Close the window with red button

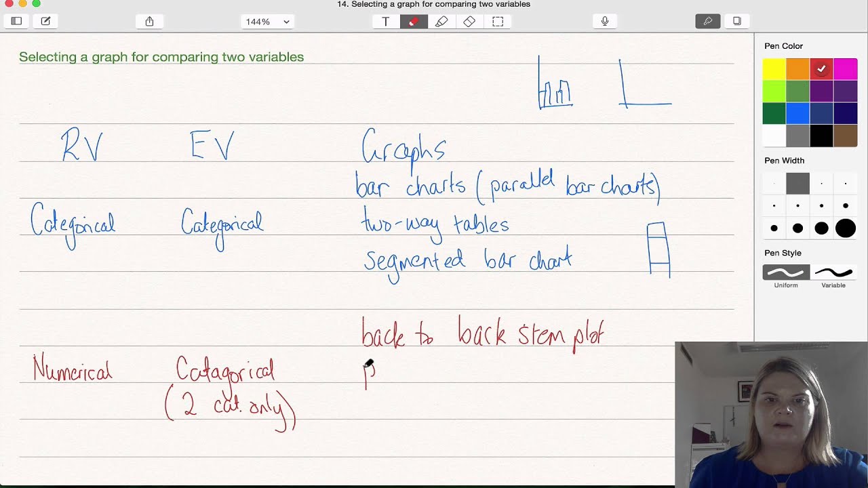[9, 3]
